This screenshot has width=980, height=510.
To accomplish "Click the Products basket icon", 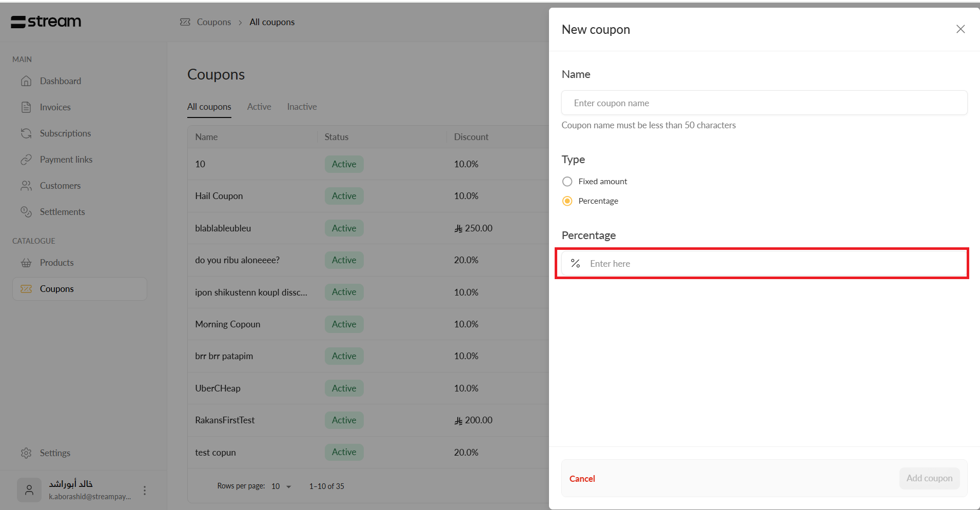I will (26, 263).
